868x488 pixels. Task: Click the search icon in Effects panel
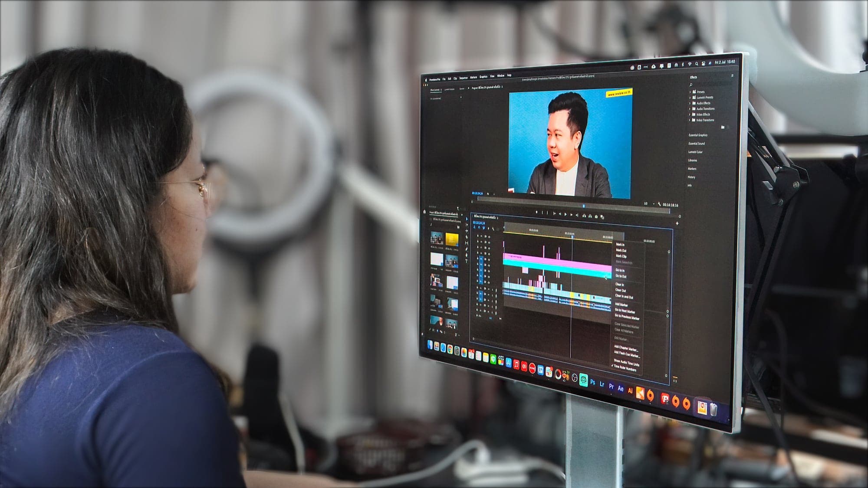(691, 84)
